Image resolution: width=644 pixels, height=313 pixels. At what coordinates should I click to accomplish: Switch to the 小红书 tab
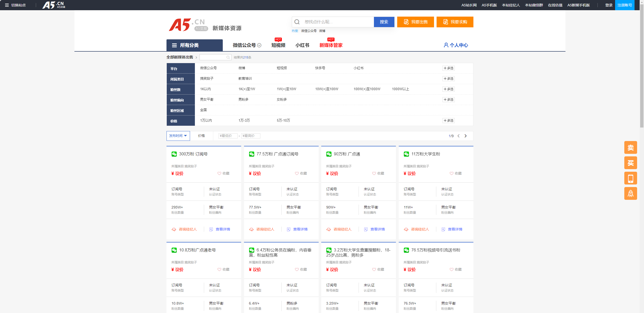coord(302,45)
